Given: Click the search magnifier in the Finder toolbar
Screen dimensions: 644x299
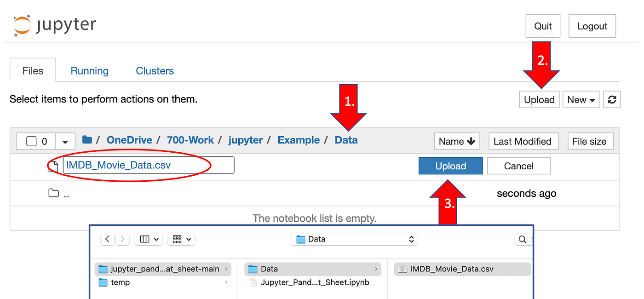Looking at the screenshot, I should [522, 239].
